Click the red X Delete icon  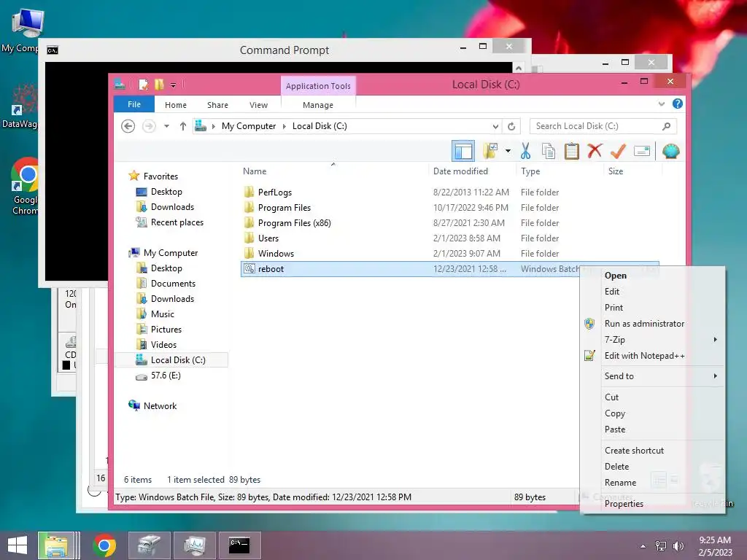[595, 152]
